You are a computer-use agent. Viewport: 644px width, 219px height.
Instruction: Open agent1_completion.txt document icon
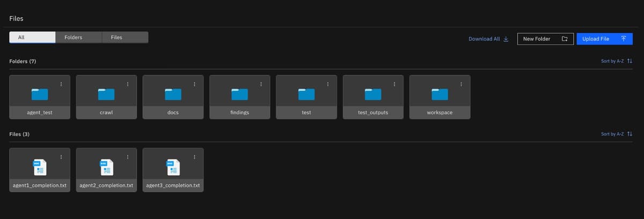(40, 168)
